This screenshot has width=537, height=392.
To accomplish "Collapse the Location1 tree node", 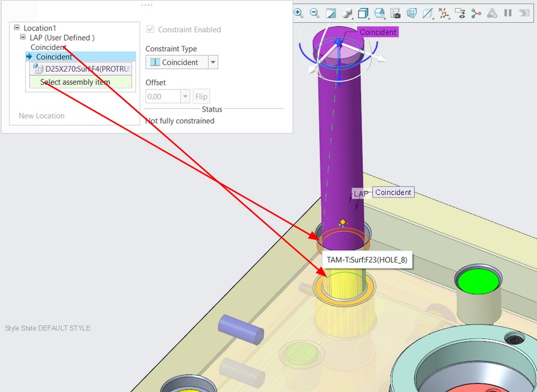I will click(17, 27).
